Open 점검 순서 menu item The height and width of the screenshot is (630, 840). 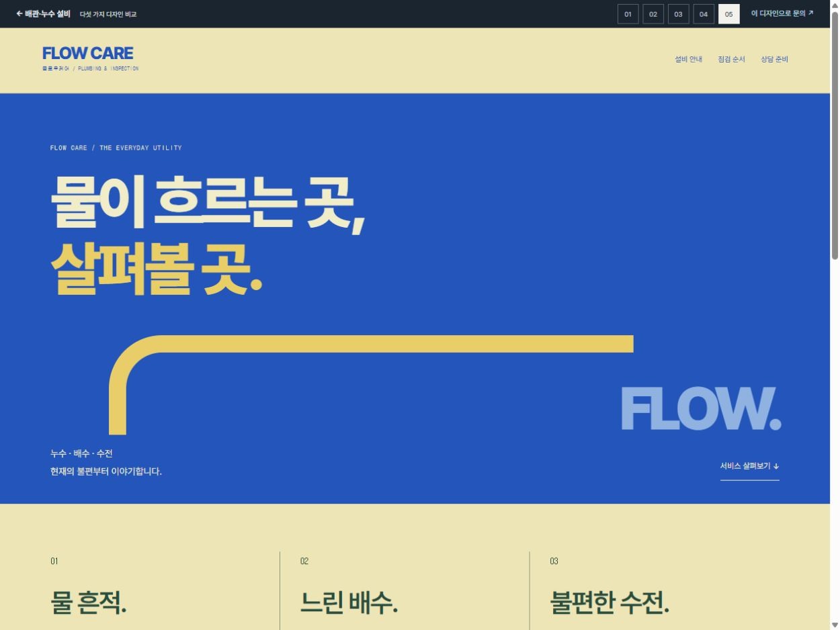(731, 59)
